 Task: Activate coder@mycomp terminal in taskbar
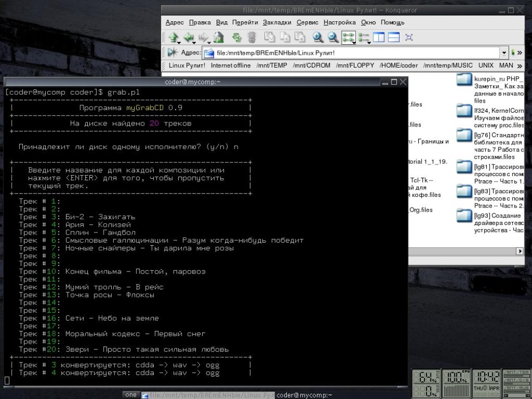tap(304, 395)
